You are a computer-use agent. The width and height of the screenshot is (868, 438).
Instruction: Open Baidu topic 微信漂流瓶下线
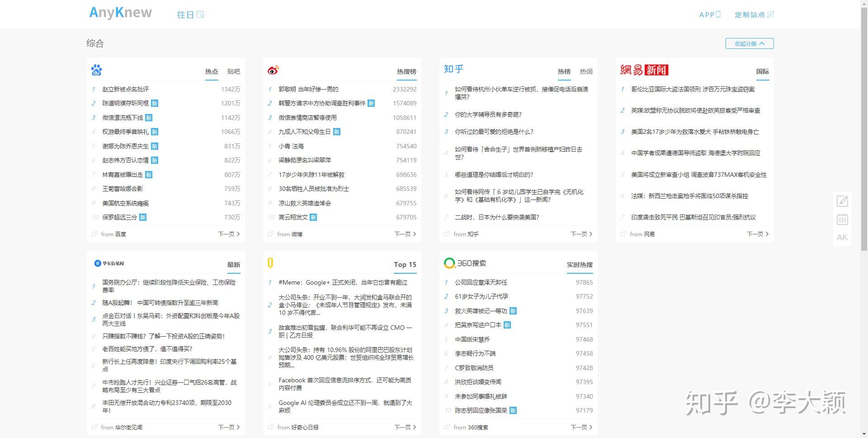[x=123, y=118]
